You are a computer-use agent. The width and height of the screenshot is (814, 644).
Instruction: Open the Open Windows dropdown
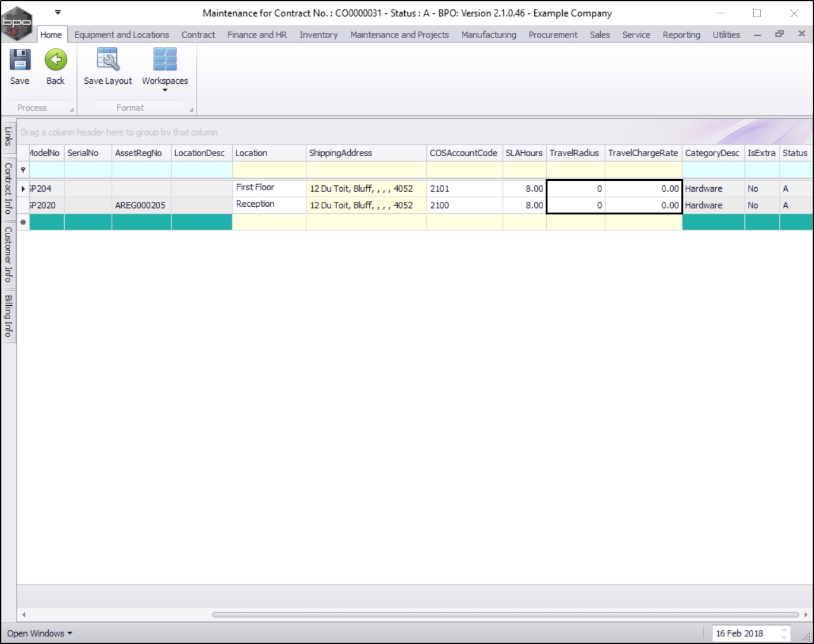pos(40,633)
